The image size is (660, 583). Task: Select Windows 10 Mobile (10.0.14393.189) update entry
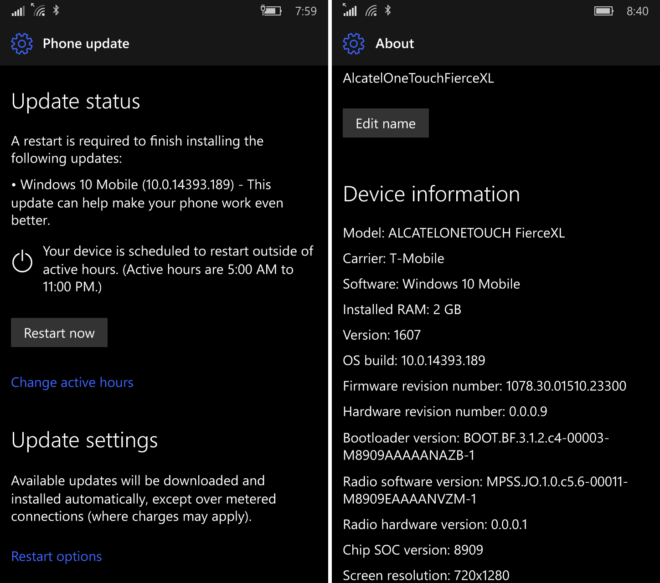click(147, 202)
